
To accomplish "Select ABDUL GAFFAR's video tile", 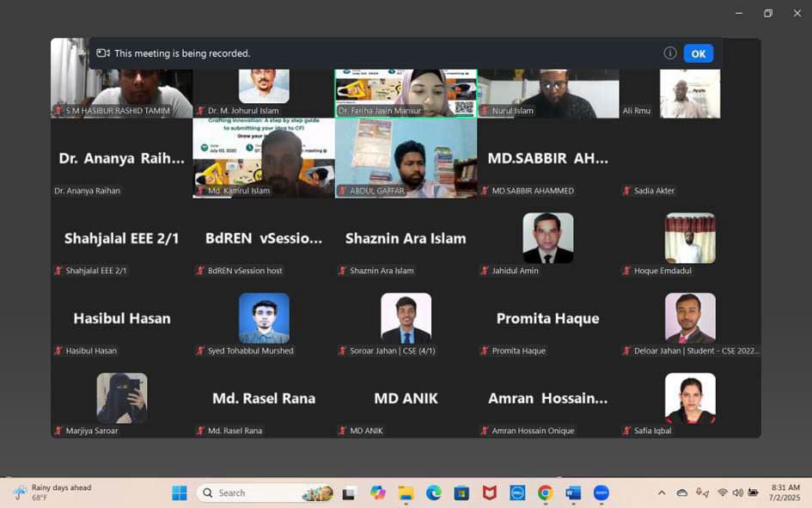I will 406,158.
